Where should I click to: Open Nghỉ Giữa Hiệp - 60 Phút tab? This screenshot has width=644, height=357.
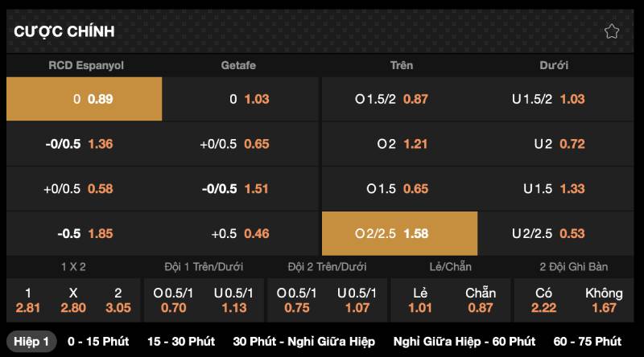point(464,342)
